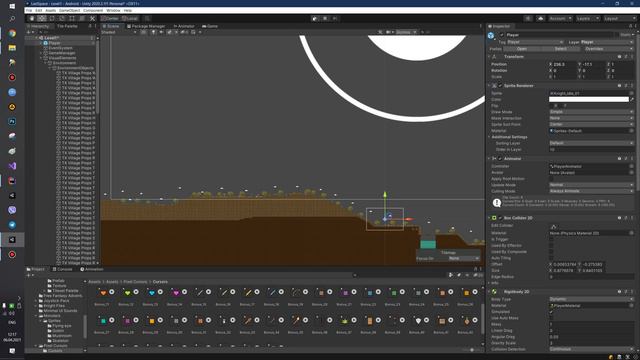Click the Sprite object picker circle
Image resolution: width=640 pixels, height=360 pixels.
[x=631, y=93]
